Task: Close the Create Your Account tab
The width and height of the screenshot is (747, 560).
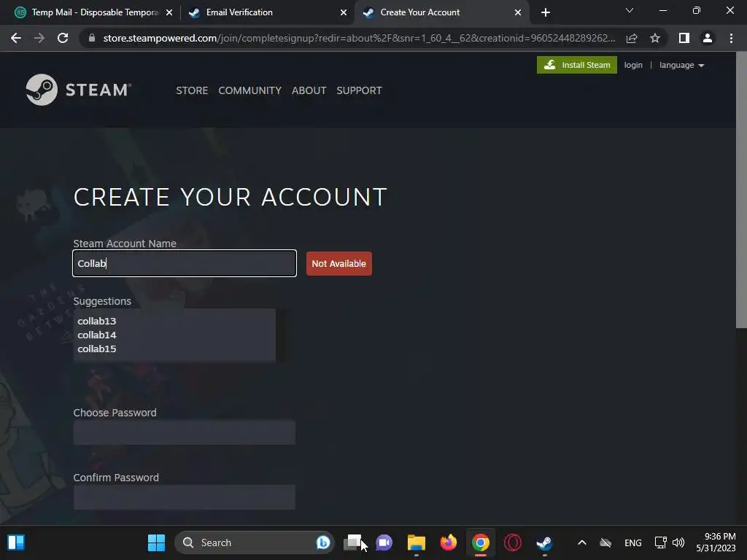Action: click(x=518, y=12)
